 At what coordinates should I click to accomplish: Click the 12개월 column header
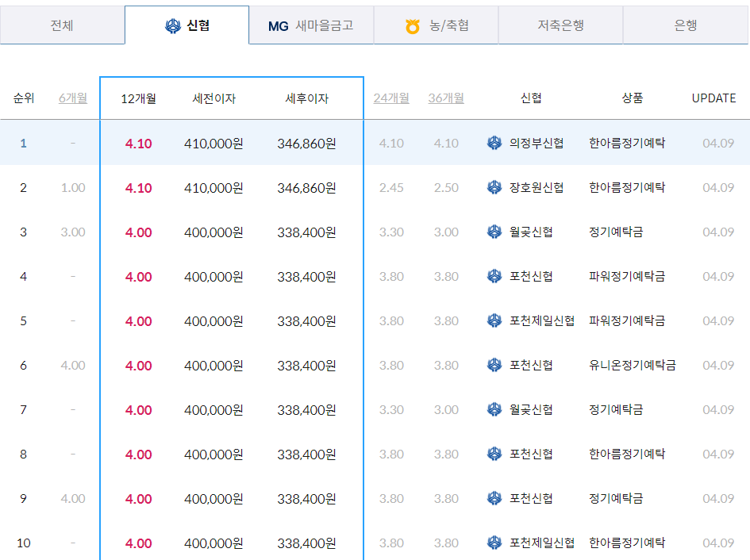coord(138,98)
